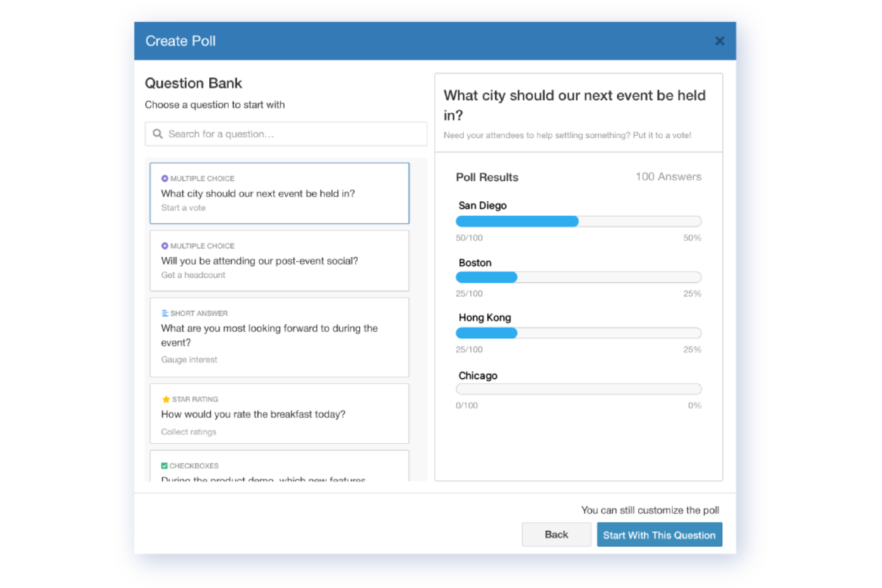This screenshot has width=882, height=588.
Task: Click the empty Chicago results bar
Action: [578, 389]
